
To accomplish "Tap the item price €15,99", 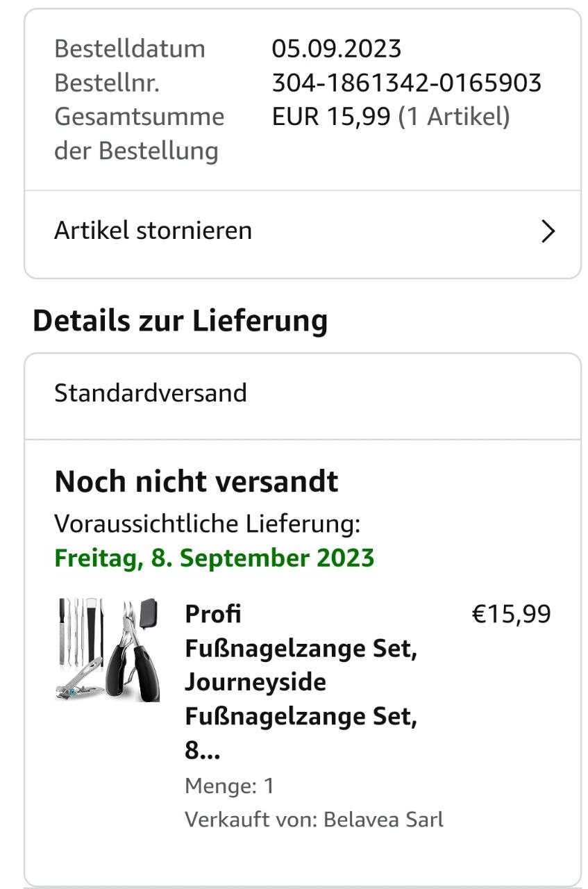I will tap(511, 614).
